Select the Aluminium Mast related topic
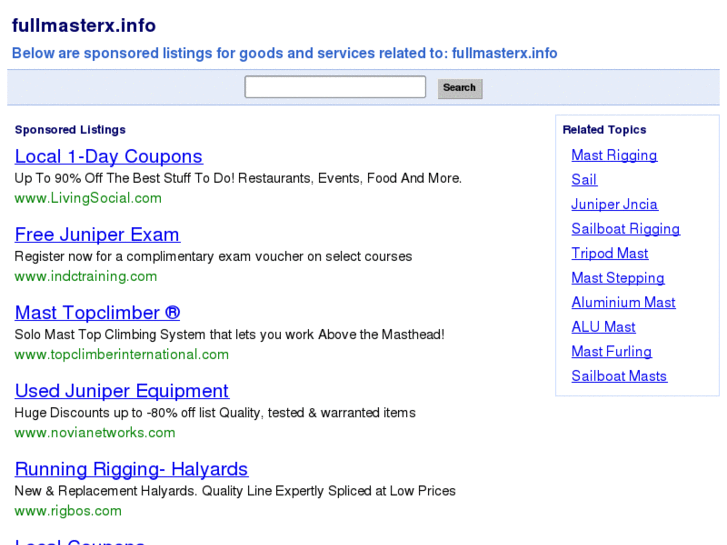The width and height of the screenshot is (727, 545). 623,302
